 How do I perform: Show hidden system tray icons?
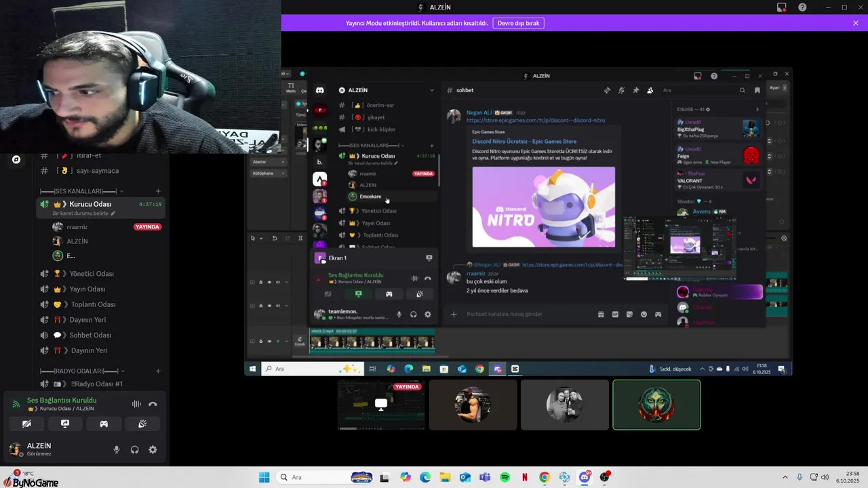[785, 477]
